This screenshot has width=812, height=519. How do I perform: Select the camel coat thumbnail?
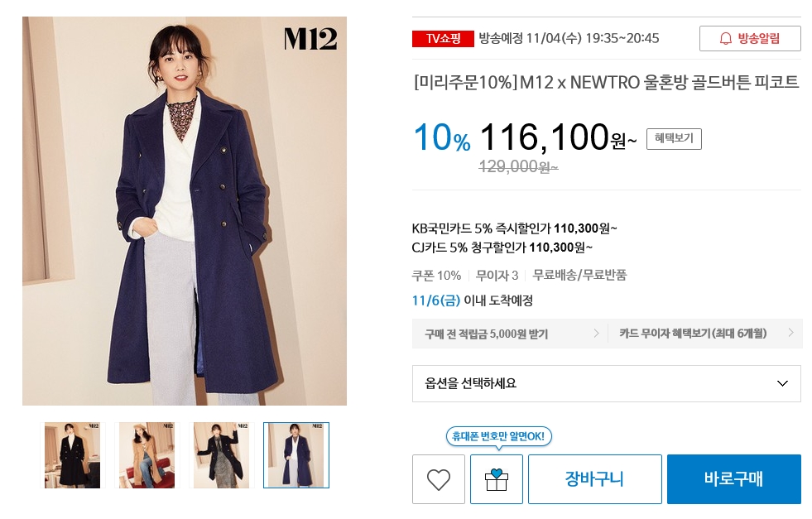[x=147, y=455]
